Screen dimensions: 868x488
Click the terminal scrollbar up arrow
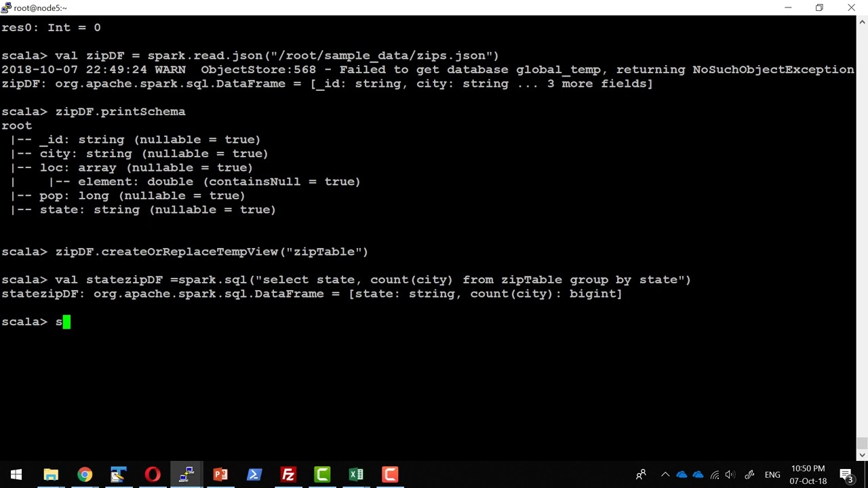pyautogui.click(x=862, y=21)
